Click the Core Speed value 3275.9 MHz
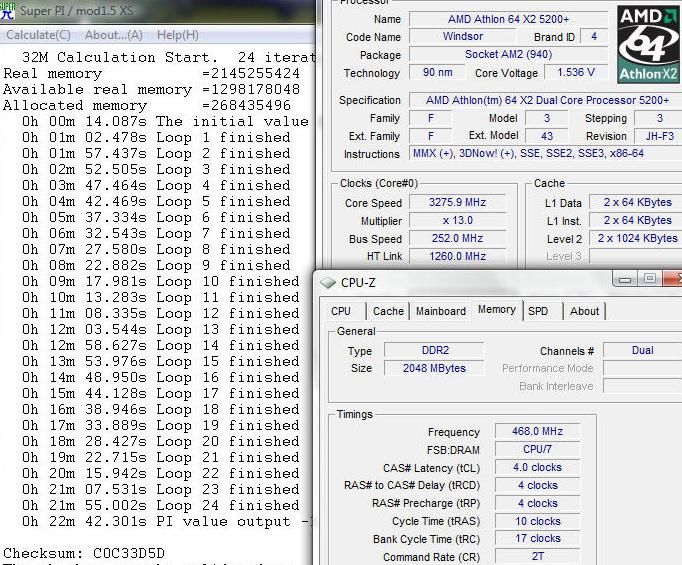682x565 pixels. [458, 202]
